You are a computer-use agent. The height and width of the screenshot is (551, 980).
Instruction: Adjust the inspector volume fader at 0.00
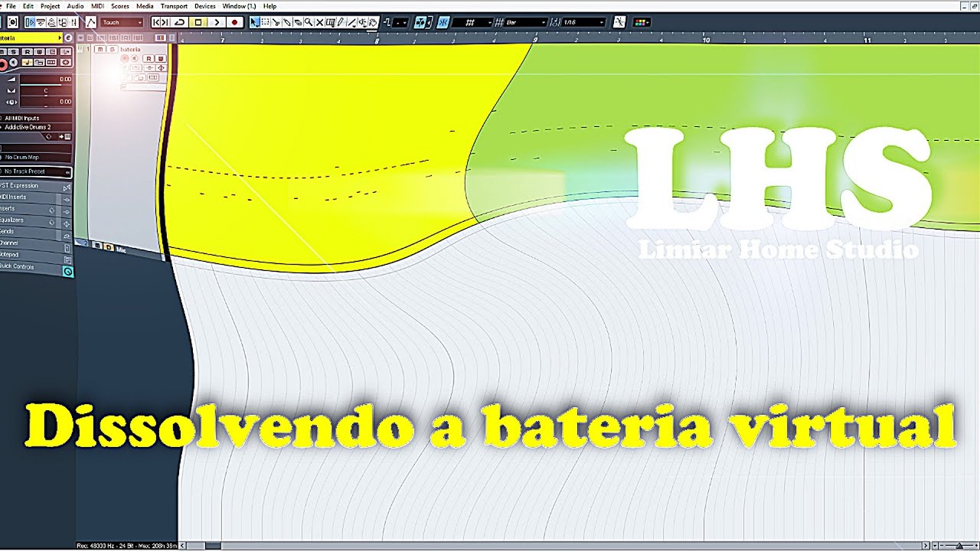click(45, 80)
